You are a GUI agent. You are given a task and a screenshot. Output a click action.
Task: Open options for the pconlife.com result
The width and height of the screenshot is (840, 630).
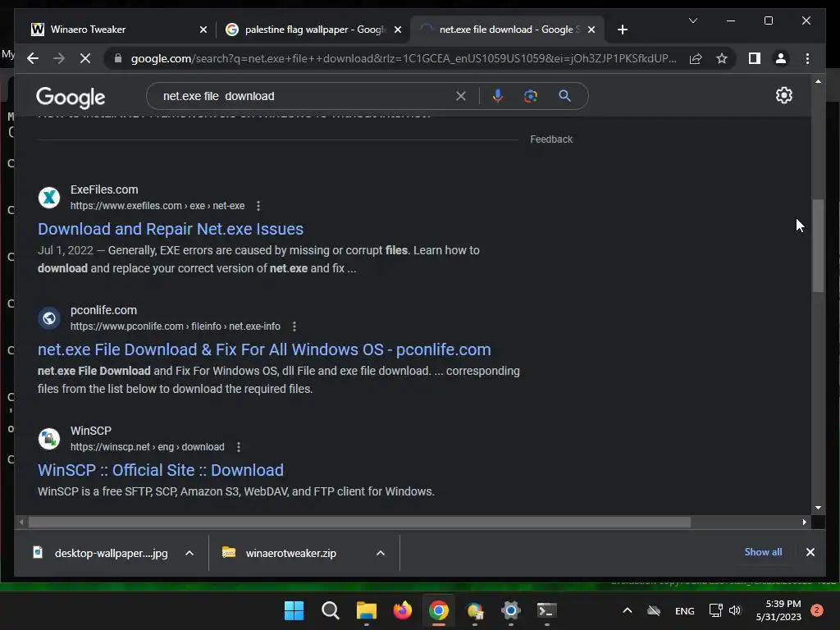[x=294, y=326]
